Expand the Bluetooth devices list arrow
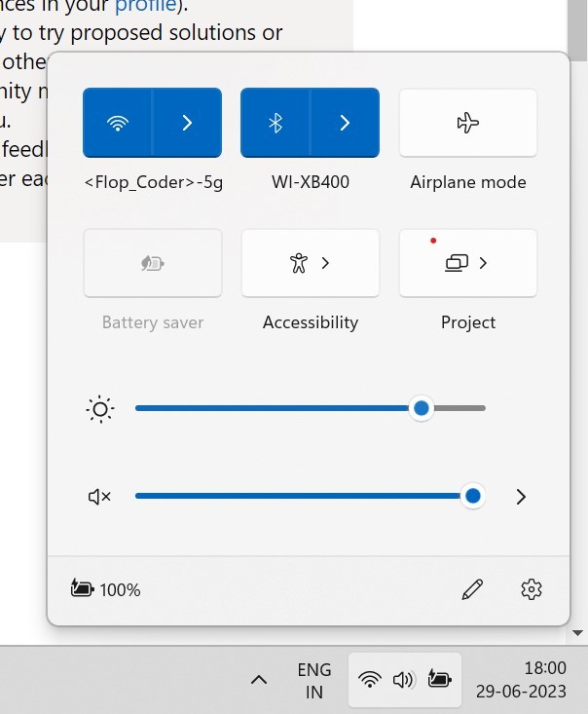The height and width of the screenshot is (714, 588). [x=345, y=123]
